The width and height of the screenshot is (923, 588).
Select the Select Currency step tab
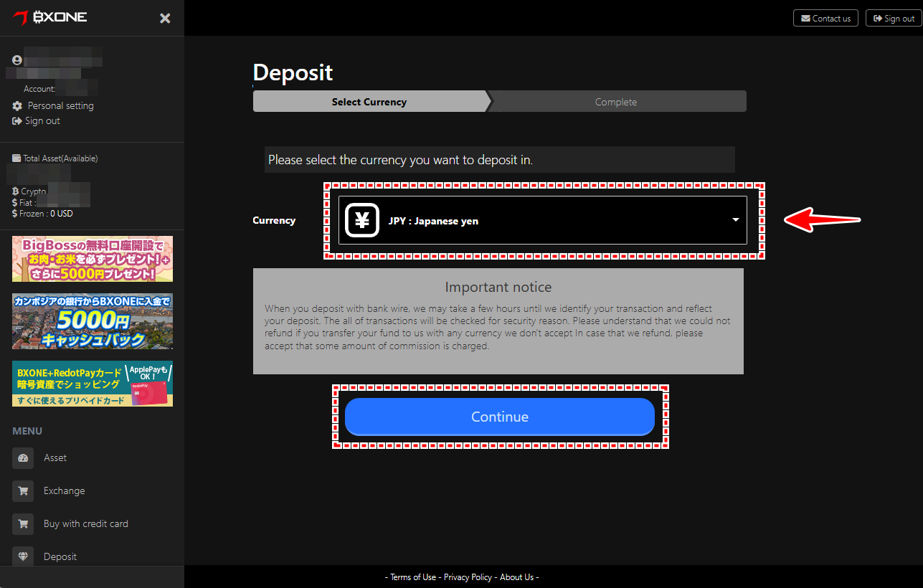pyautogui.click(x=369, y=102)
